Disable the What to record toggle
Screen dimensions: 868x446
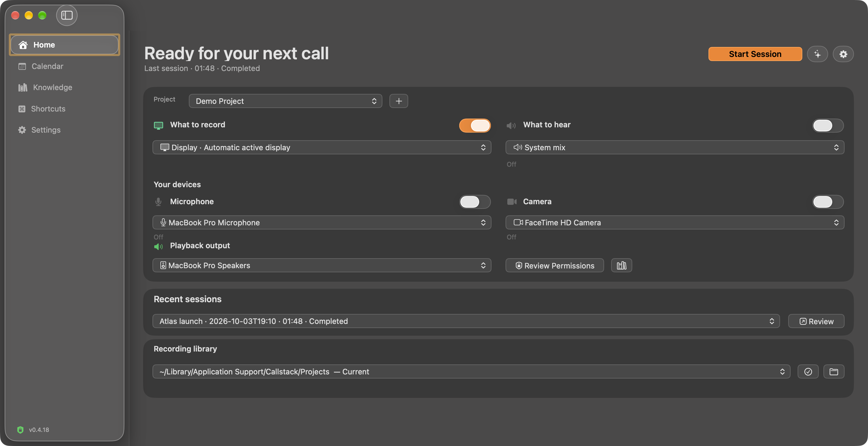tap(475, 125)
